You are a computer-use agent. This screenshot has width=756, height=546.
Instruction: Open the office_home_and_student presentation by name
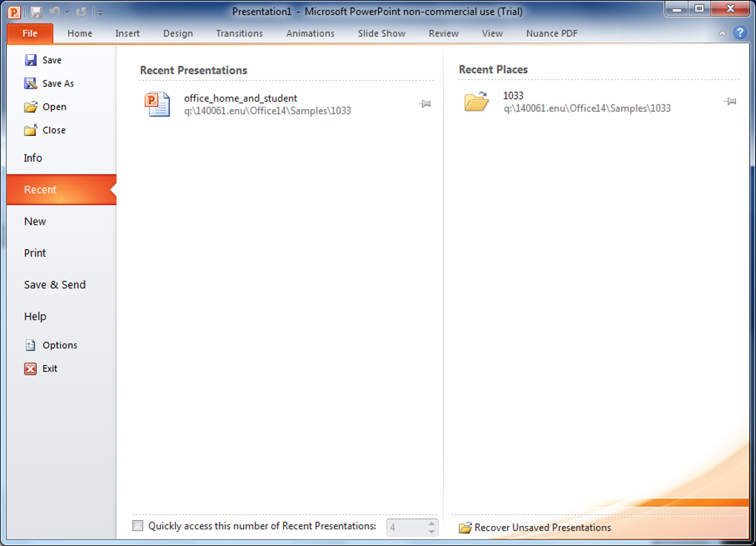(241, 98)
